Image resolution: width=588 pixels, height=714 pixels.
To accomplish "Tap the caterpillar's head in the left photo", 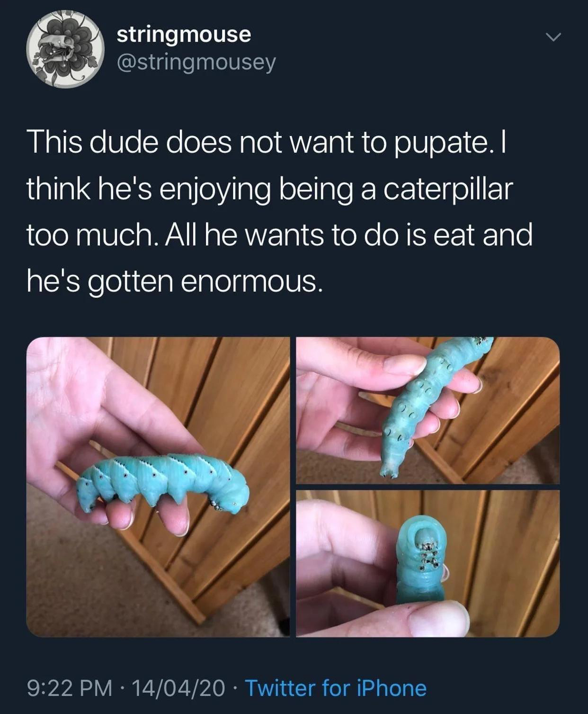I will 231,499.
